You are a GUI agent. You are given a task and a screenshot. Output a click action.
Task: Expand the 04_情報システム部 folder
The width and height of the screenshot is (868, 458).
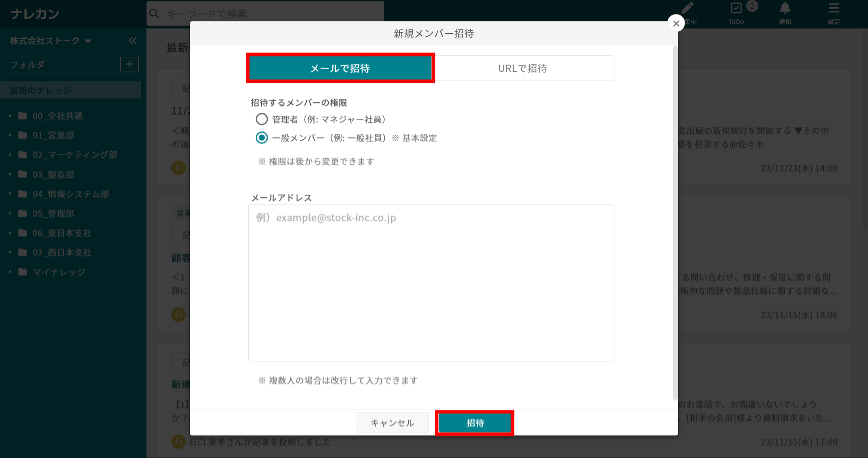(x=10, y=194)
